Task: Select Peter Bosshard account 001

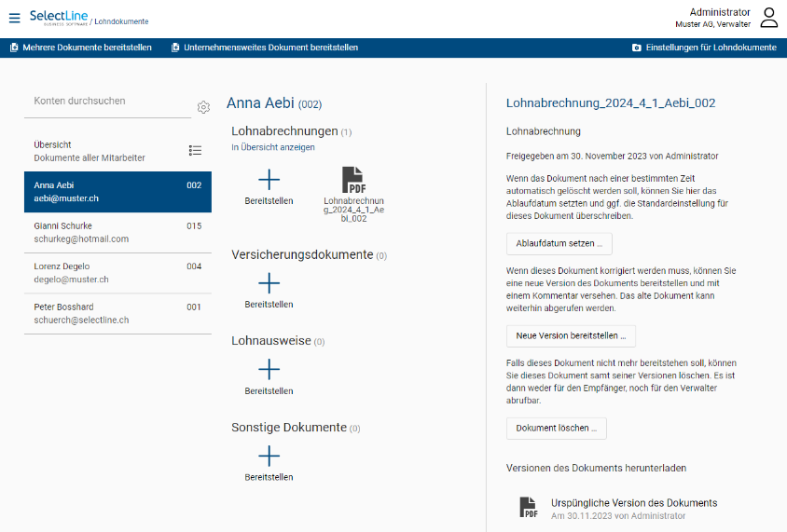Action: 117,314
